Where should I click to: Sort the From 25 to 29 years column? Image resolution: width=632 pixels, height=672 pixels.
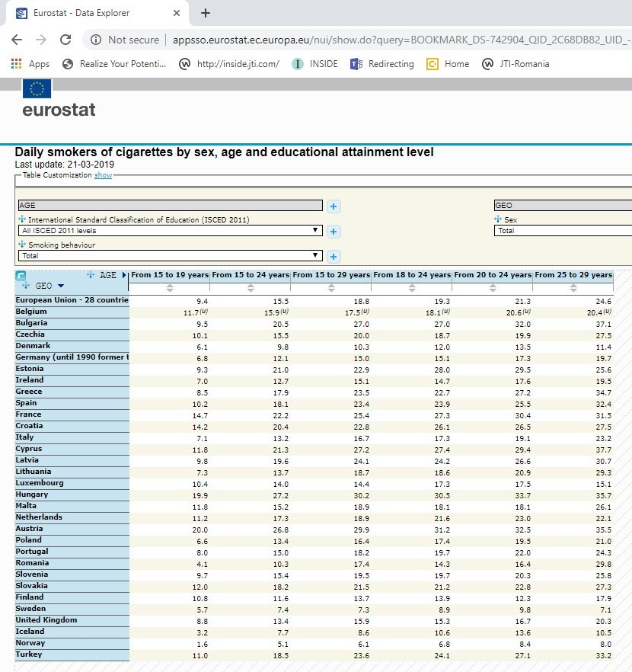[x=573, y=288]
